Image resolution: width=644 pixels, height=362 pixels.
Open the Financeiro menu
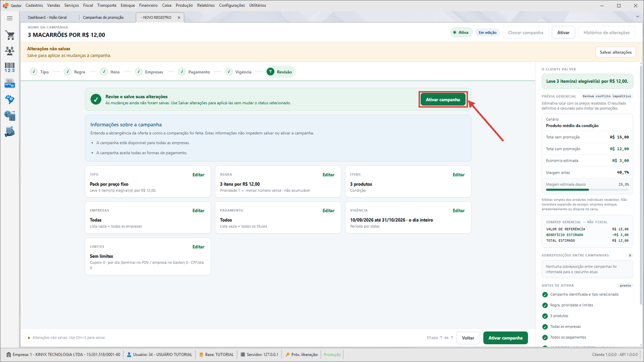point(148,5)
